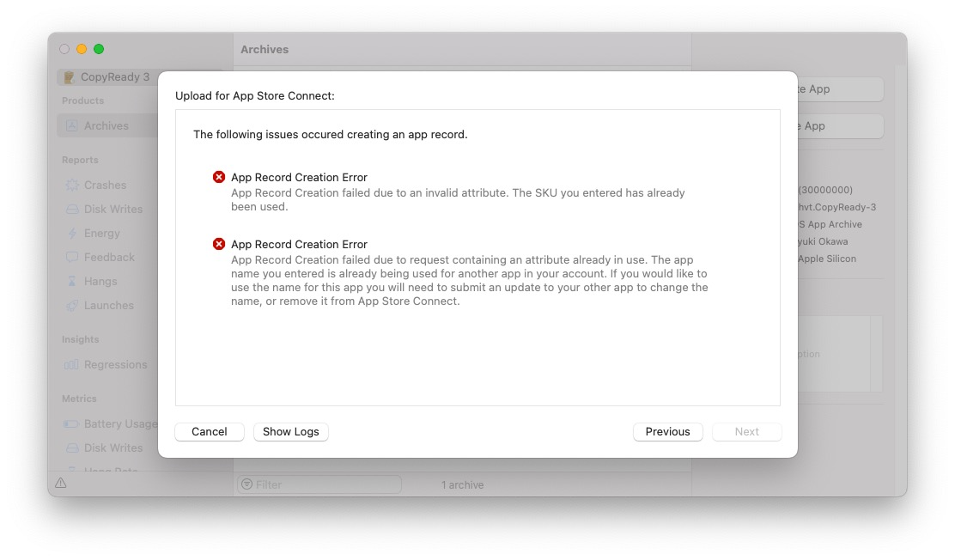Click the CopyReady 3 app icon
Image resolution: width=955 pixels, height=560 pixels.
69,76
